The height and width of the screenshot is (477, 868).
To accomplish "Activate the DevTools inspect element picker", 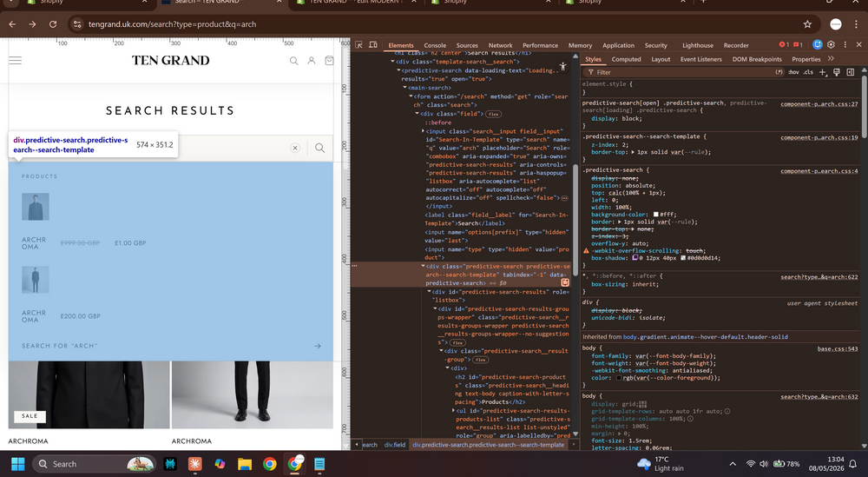I will [358, 45].
